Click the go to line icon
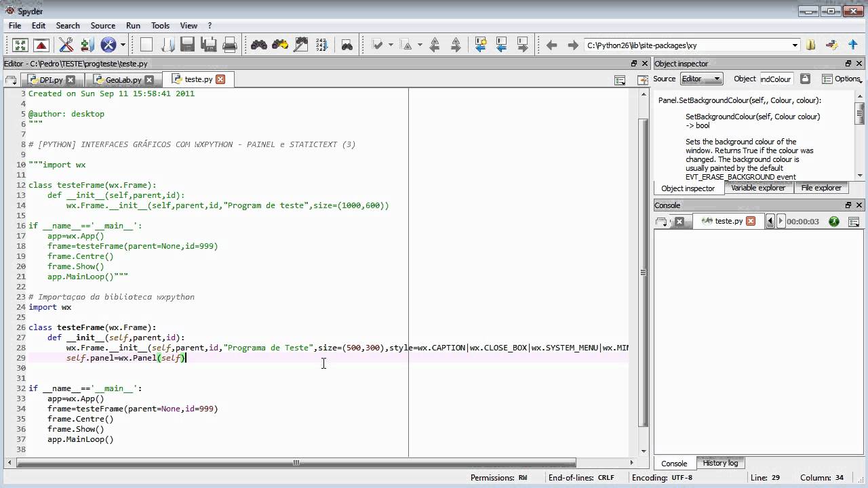The height and width of the screenshot is (488, 868). [x=321, y=45]
